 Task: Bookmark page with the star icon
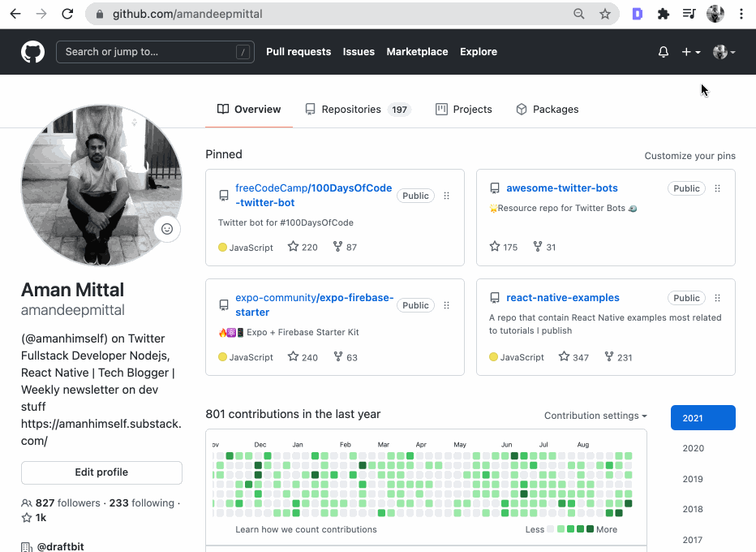pos(604,14)
